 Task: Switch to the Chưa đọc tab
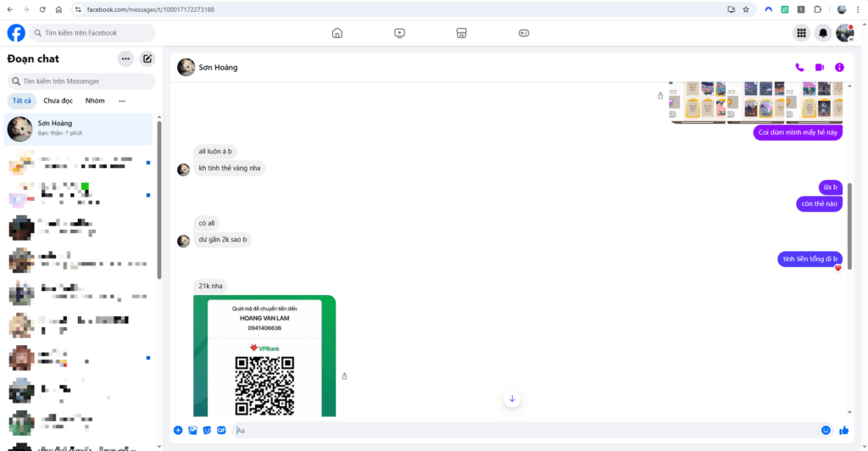tap(58, 101)
